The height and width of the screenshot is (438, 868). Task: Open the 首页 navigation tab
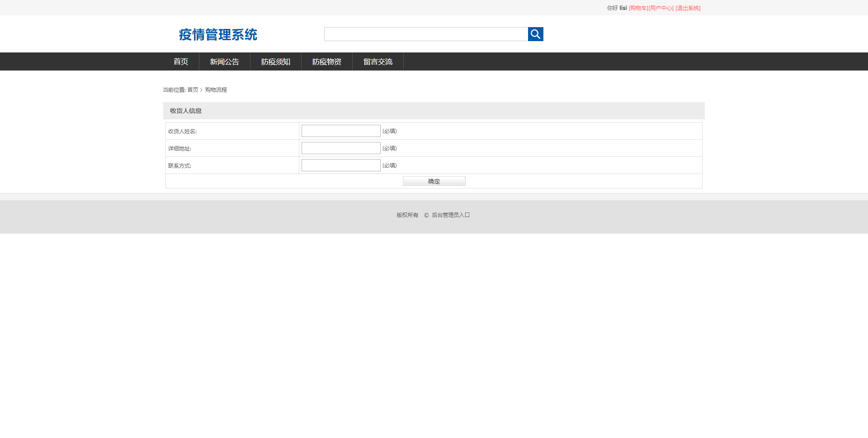181,61
